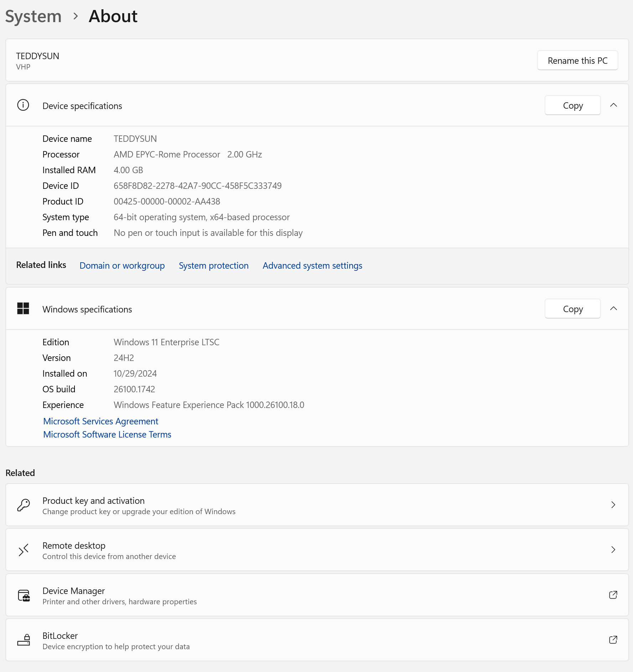Copy the Device specifications
This screenshot has height=672, width=633.
click(573, 105)
